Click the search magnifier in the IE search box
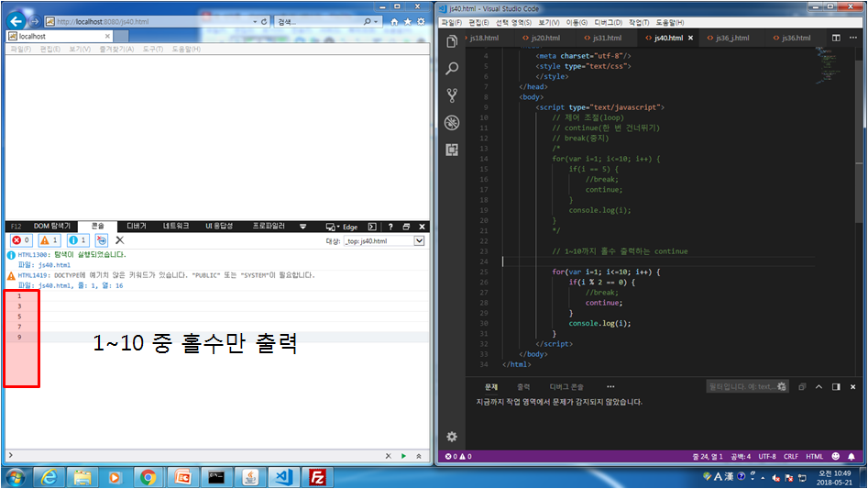Viewport: 868px width, 489px height. point(367,22)
